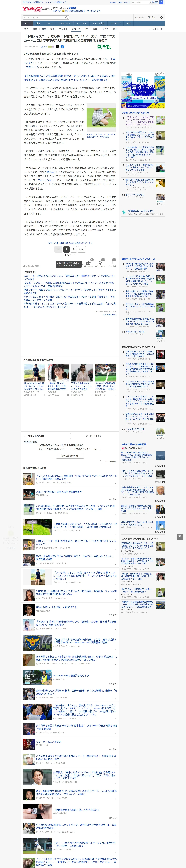The width and height of the screenshot is (186, 868).
Task: Click the Yahoo! JAPAN ニュース logo
Action: point(37,9)
